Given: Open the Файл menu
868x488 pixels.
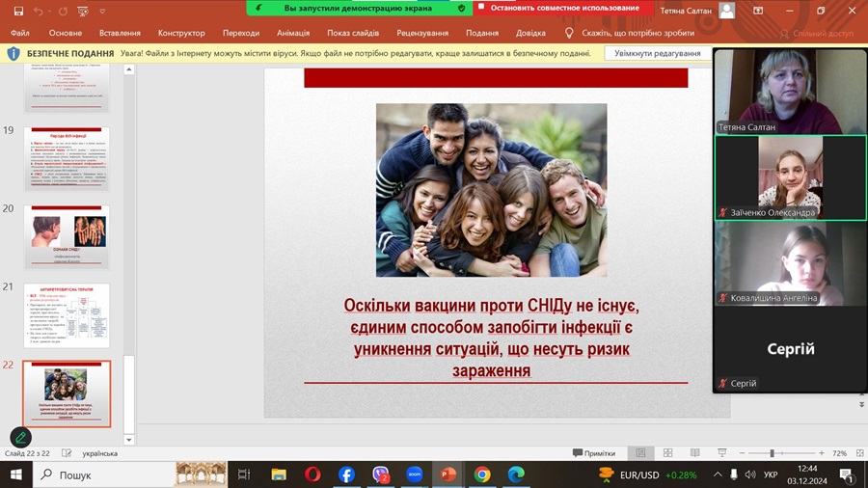Looking at the screenshot, I should 20,33.
